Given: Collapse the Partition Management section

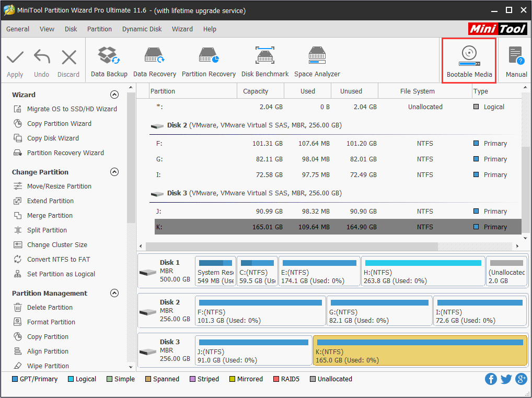Looking at the screenshot, I should 114,293.
